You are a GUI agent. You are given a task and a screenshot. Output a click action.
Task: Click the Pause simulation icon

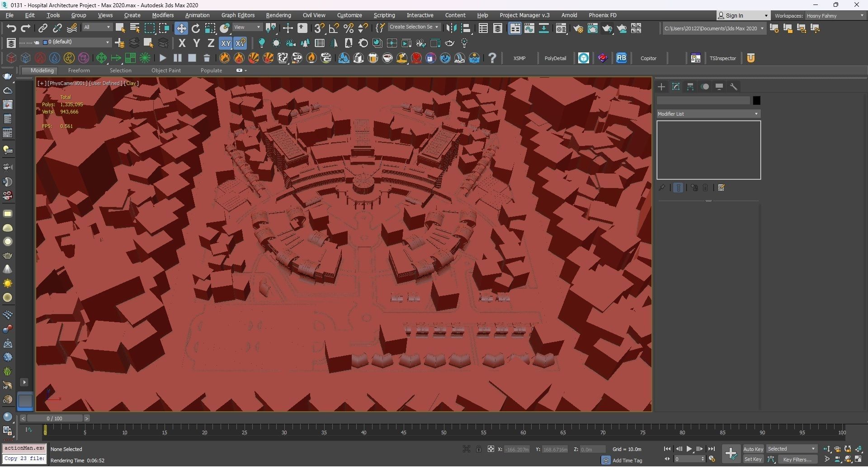click(177, 58)
